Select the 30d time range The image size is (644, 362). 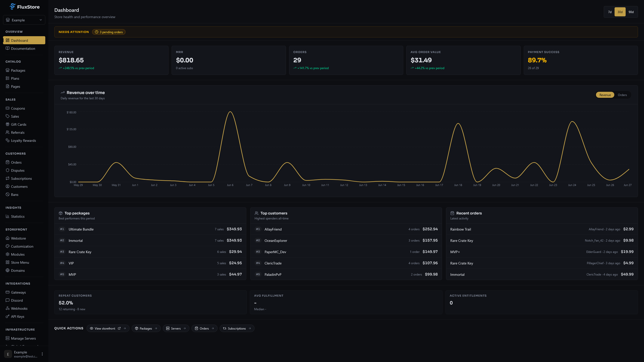click(x=620, y=12)
